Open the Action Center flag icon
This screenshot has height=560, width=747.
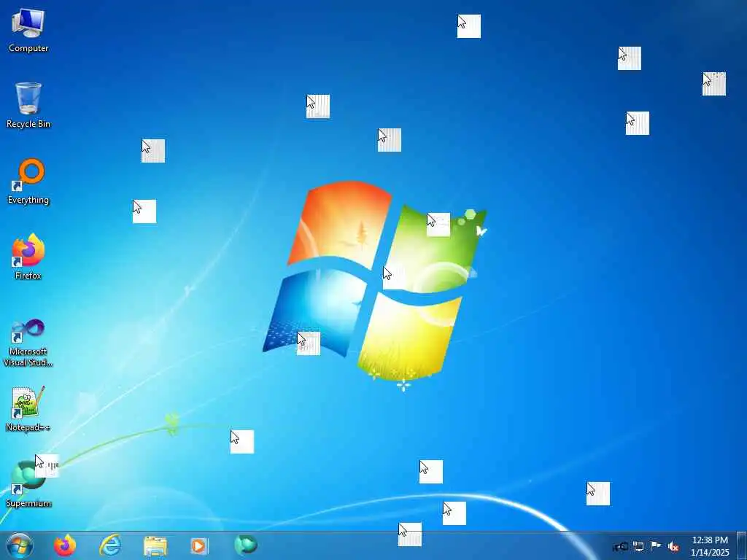point(656,546)
